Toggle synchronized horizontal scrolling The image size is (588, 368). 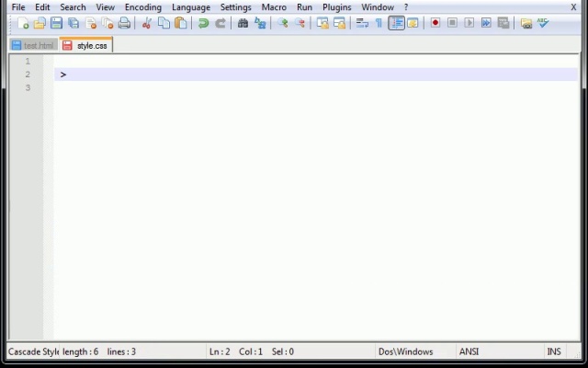tap(339, 23)
